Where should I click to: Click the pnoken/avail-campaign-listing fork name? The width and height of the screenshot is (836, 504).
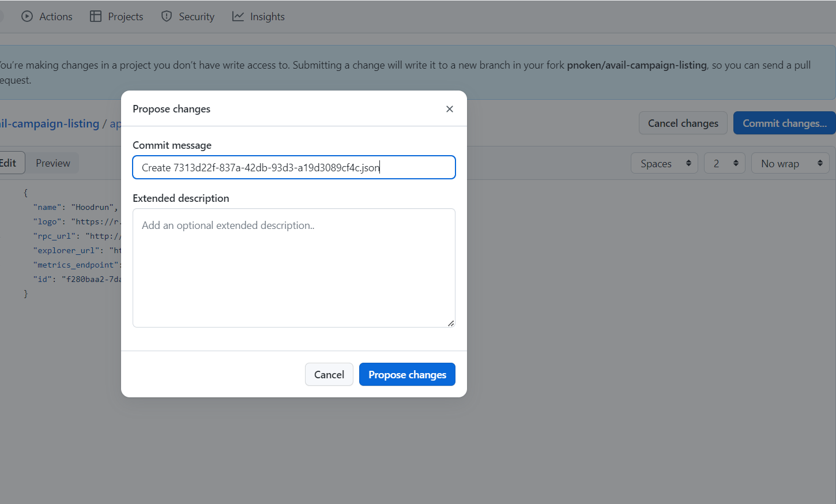pos(637,65)
